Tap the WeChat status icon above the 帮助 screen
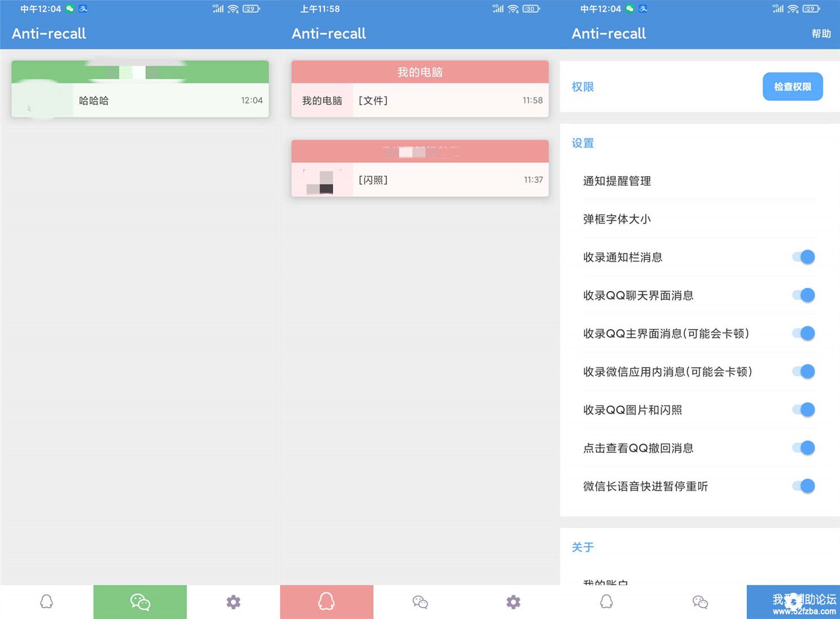The height and width of the screenshot is (619, 840). click(630, 8)
